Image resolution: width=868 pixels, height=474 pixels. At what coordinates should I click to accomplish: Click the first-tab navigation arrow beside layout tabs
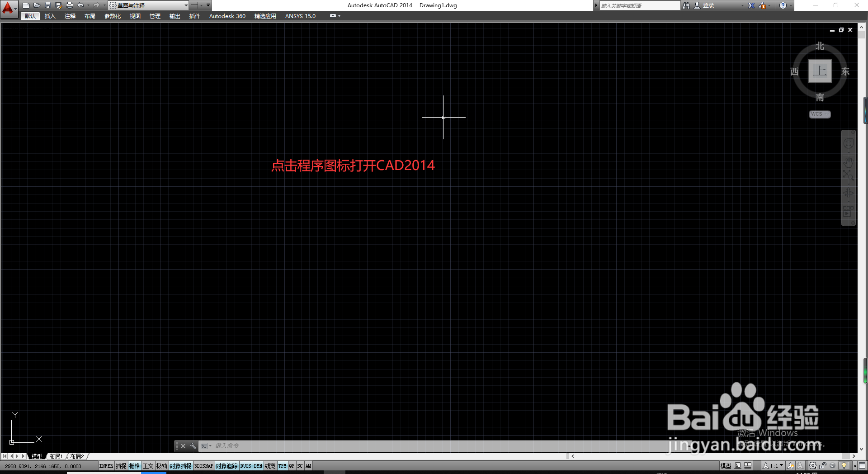pos(5,456)
